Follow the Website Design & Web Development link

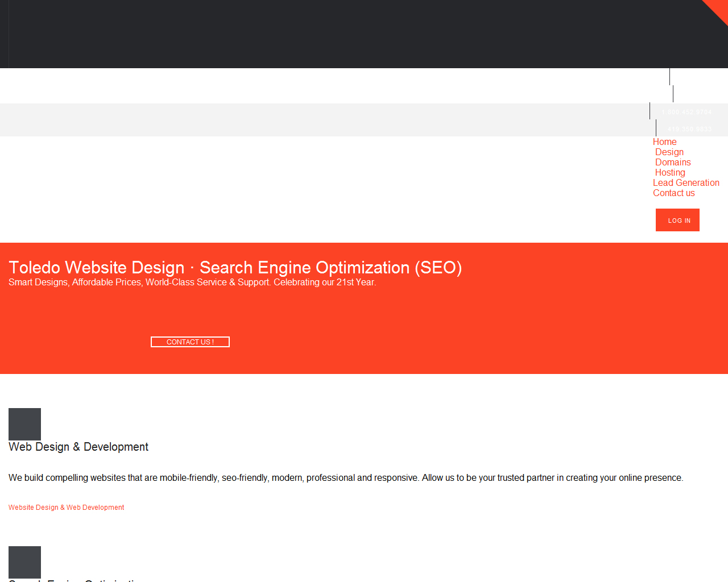(x=66, y=508)
